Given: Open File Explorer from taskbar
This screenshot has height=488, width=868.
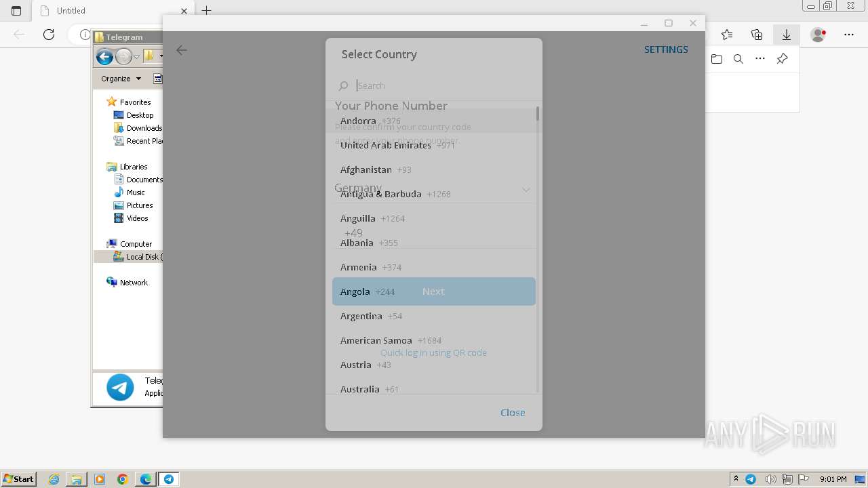Looking at the screenshot, I should (x=77, y=479).
